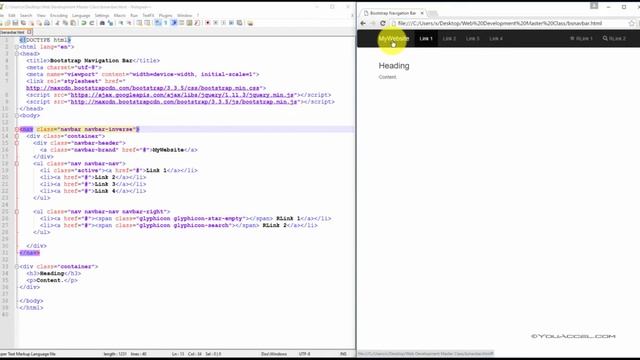Click the Print toolbar icon

click(47, 23)
